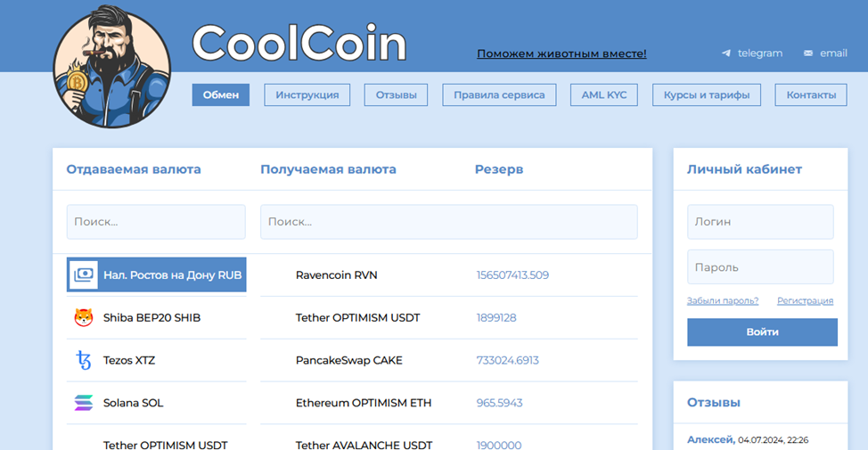Click reserve value 1900000
Viewport: 868px width, 450px height.
coord(499,445)
